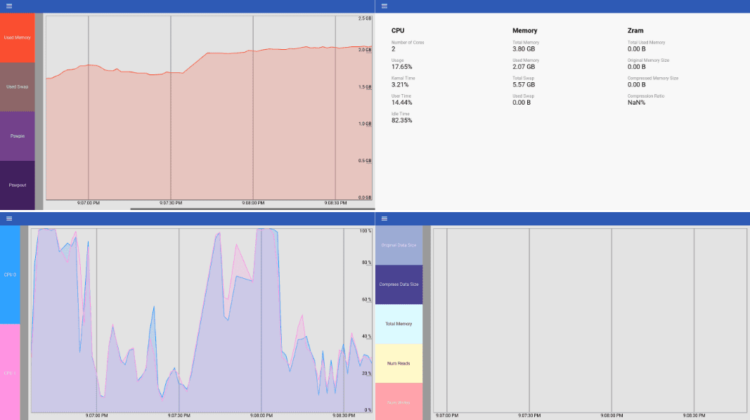This screenshot has width=750, height=420.
Task: Toggle the Pswpin legend entry
Action: (17, 136)
